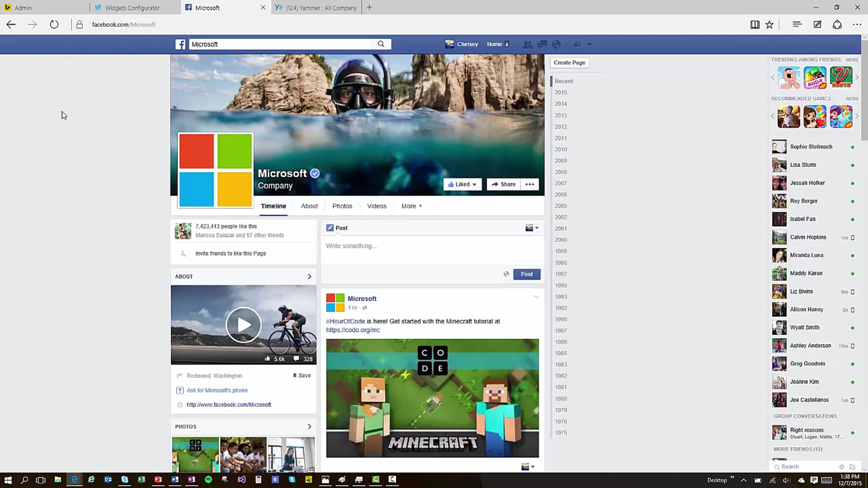Image resolution: width=868 pixels, height=488 pixels.
Task: Play the cyclist About video
Action: point(243,325)
